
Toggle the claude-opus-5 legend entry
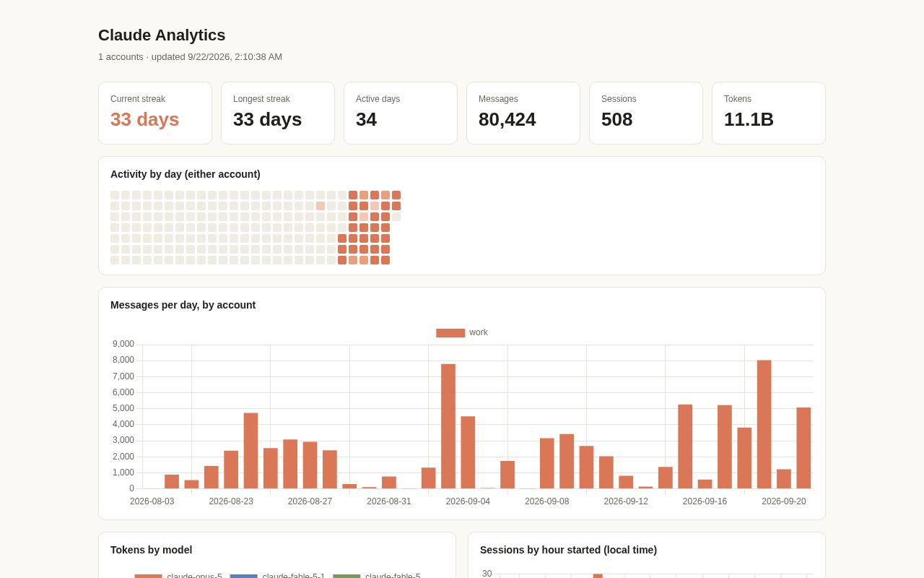coord(178,577)
